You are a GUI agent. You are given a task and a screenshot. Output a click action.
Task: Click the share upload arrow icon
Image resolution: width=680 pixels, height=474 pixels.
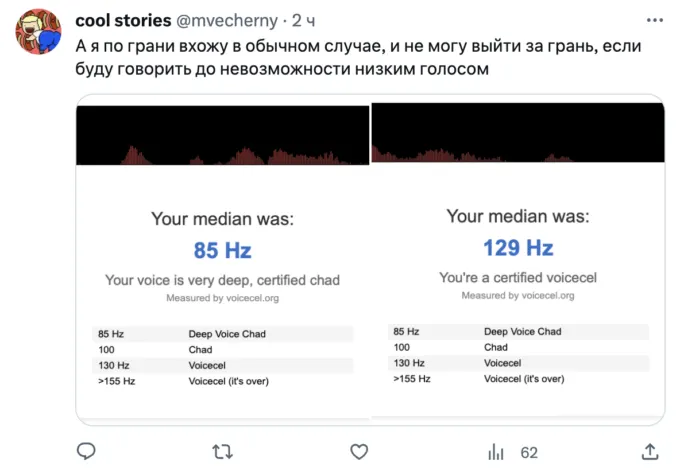[650, 451]
